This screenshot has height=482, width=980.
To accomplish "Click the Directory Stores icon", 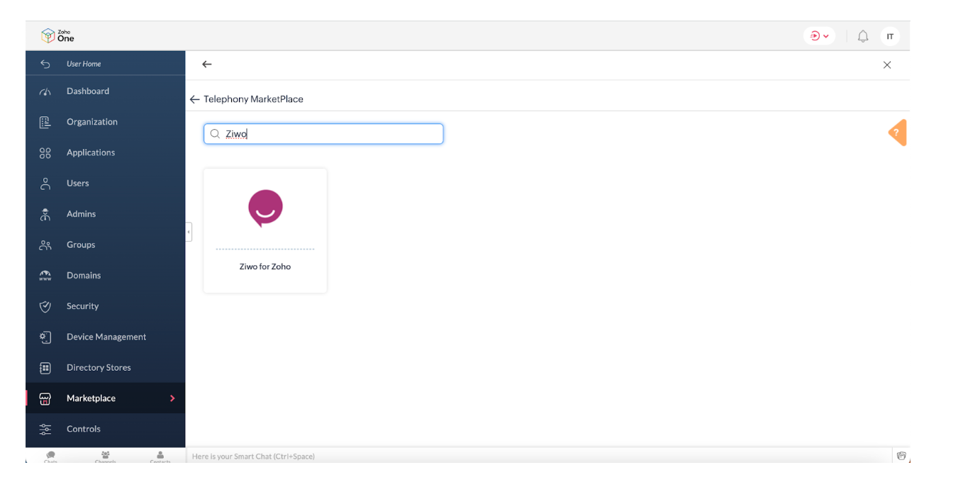I will click(45, 367).
